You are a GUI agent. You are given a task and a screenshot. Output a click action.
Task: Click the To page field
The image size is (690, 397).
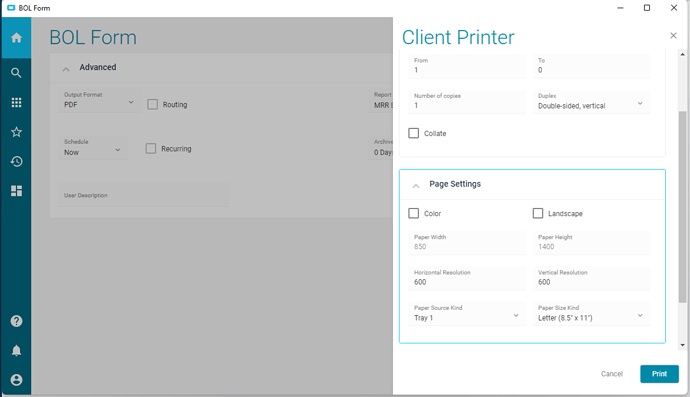pyautogui.click(x=591, y=66)
